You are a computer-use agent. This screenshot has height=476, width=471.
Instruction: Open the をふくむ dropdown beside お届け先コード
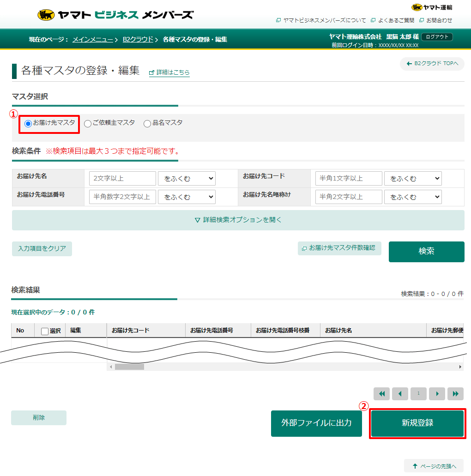point(412,178)
